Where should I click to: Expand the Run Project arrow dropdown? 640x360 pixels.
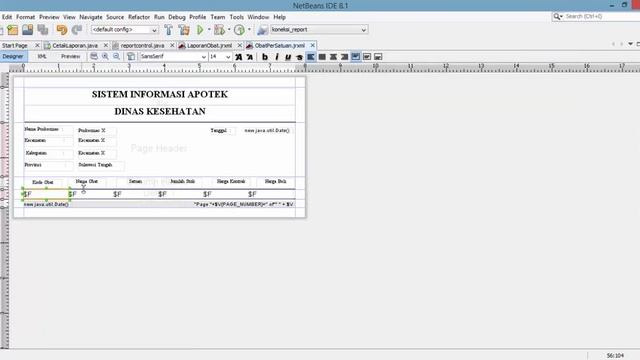[209, 30]
